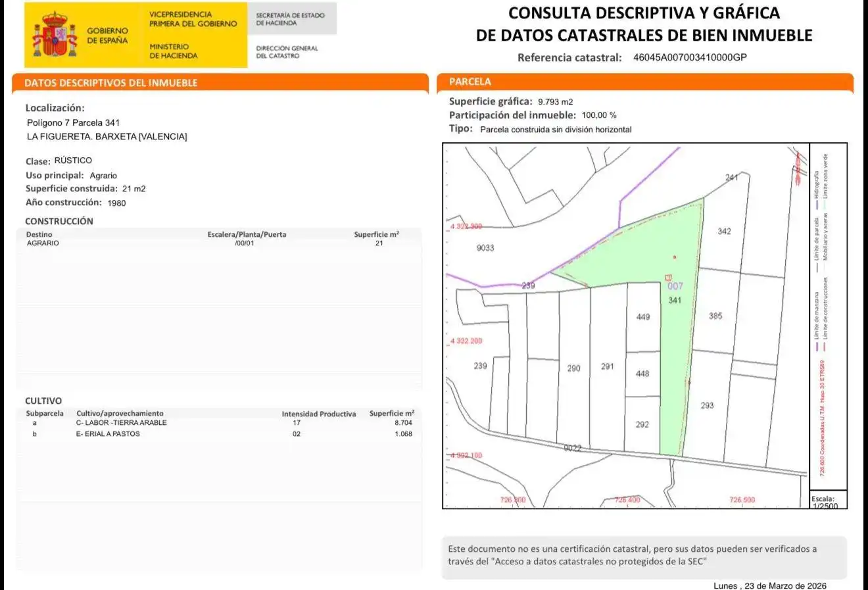Click 'Parcela construida sin división horizontal' type text

click(556, 130)
